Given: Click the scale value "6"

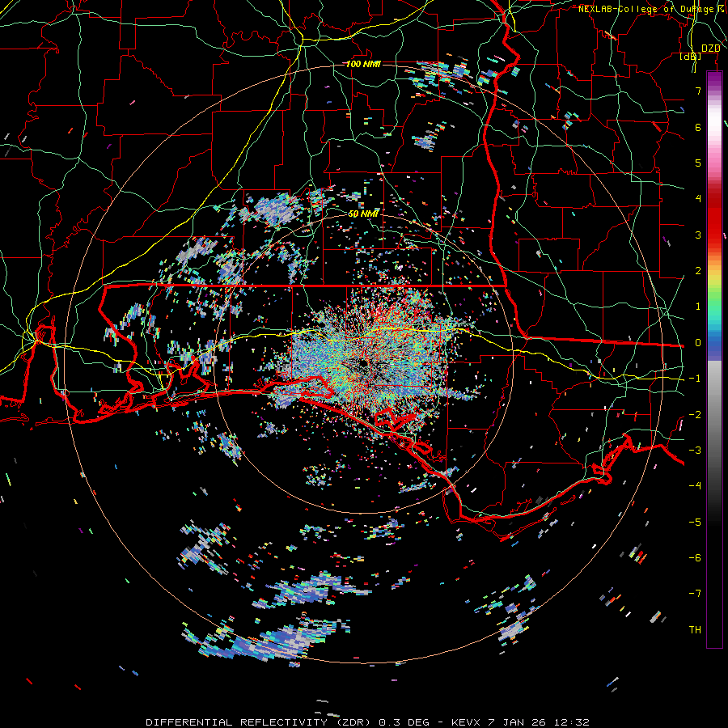Looking at the screenshot, I should pos(698,127).
